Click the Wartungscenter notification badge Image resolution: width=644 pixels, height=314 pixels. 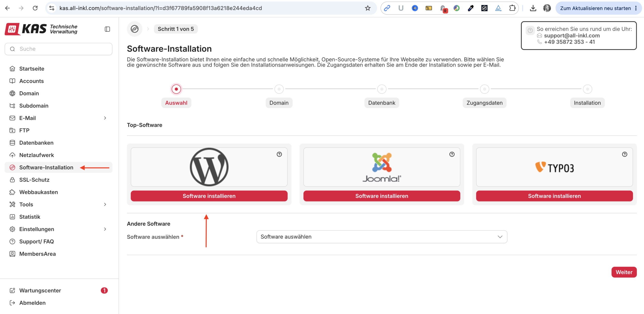click(104, 290)
